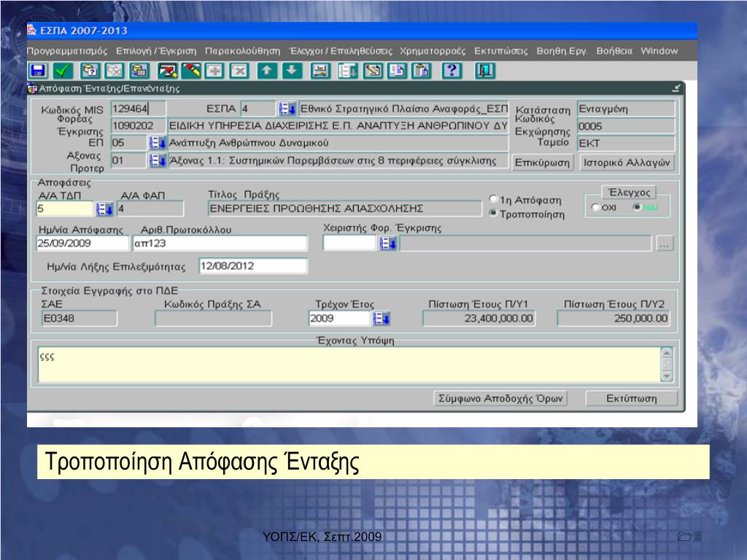Image resolution: width=747 pixels, height=560 pixels.
Task: Click the empty Χειριστής Φορ. Έγκρισης code field
Action: (349, 244)
